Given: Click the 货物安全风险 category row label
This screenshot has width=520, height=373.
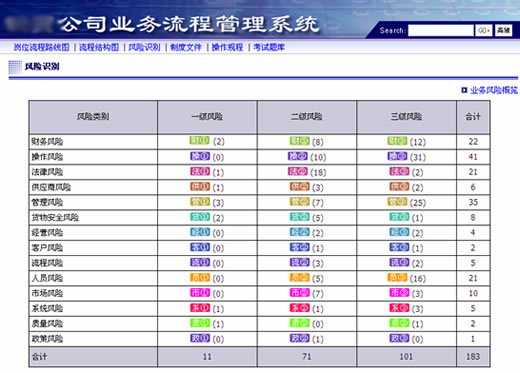Looking at the screenshot, I should pos(55,217).
